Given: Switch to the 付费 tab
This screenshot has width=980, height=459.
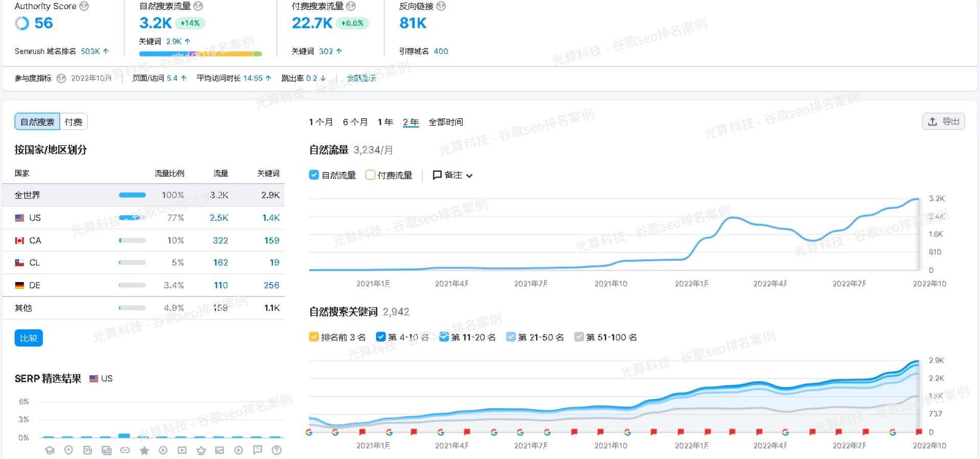Looking at the screenshot, I should tap(73, 122).
